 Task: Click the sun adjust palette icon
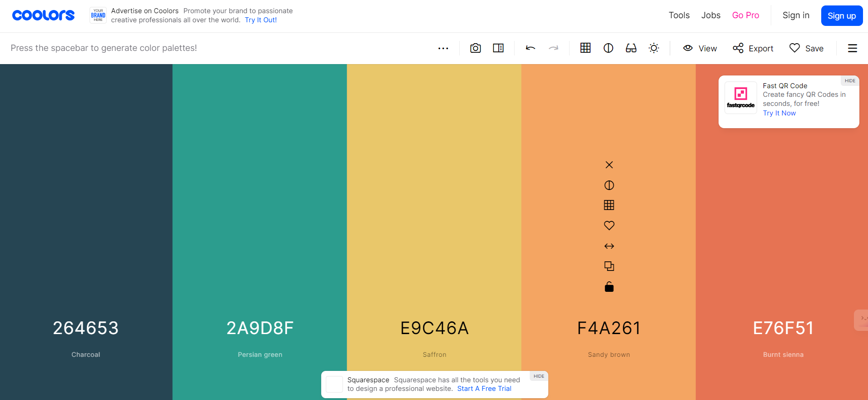click(x=654, y=48)
